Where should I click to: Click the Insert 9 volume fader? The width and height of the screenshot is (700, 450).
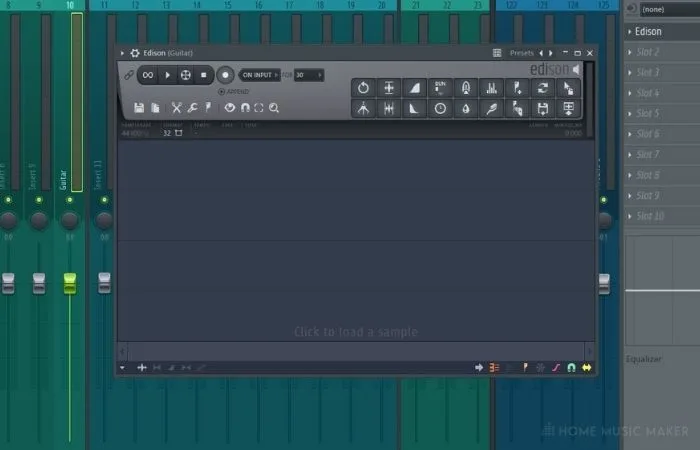tap(39, 283)
